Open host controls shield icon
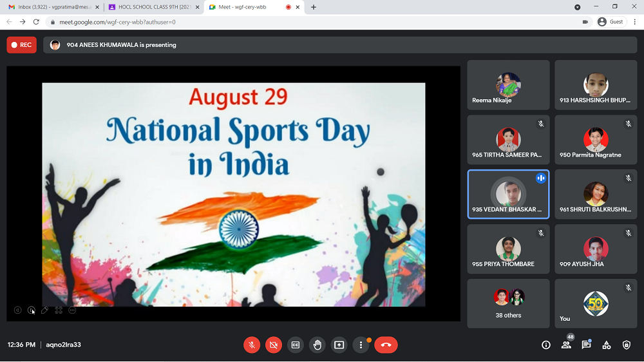 tap(627, 345)
